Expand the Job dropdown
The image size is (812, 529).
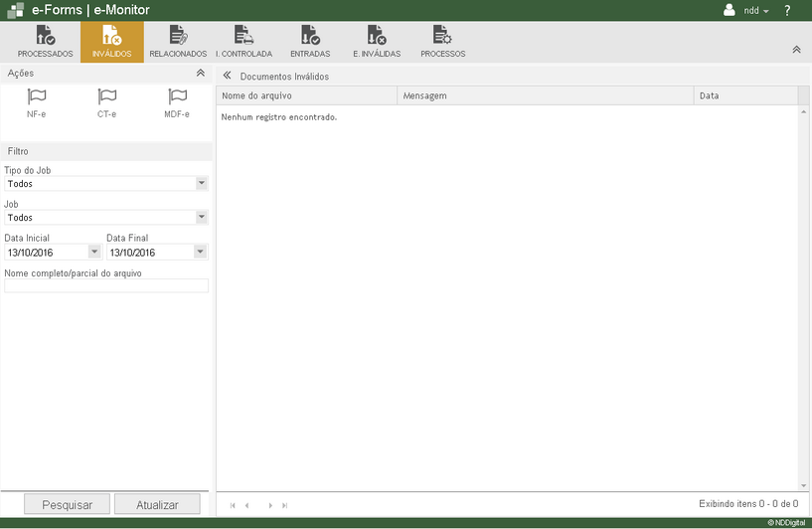tap(202, 217)
